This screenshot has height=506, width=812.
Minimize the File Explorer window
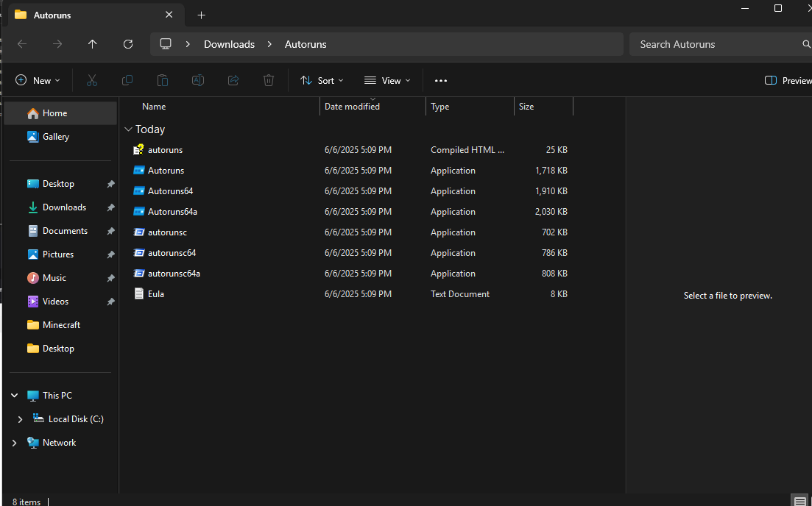(745, 8)
